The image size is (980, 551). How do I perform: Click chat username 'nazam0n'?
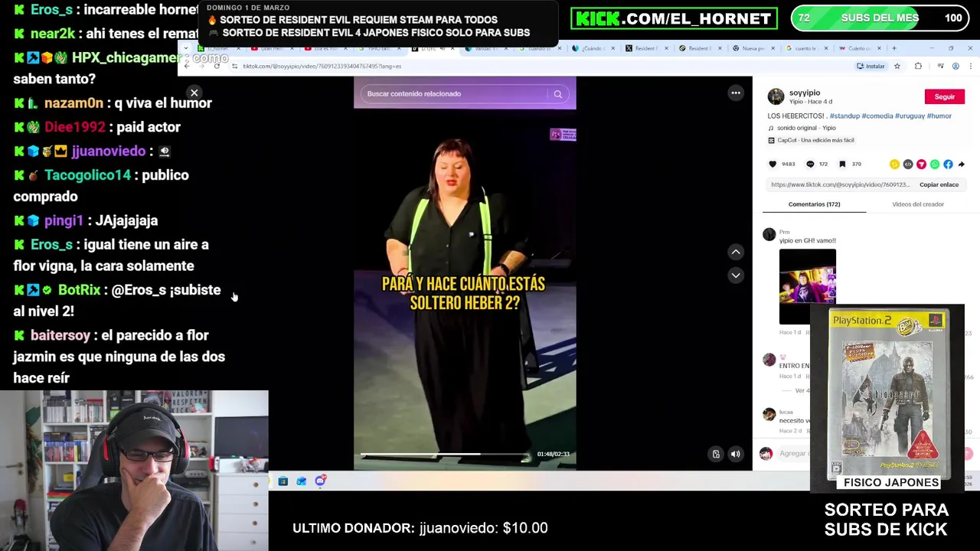(x=73, y=103)
